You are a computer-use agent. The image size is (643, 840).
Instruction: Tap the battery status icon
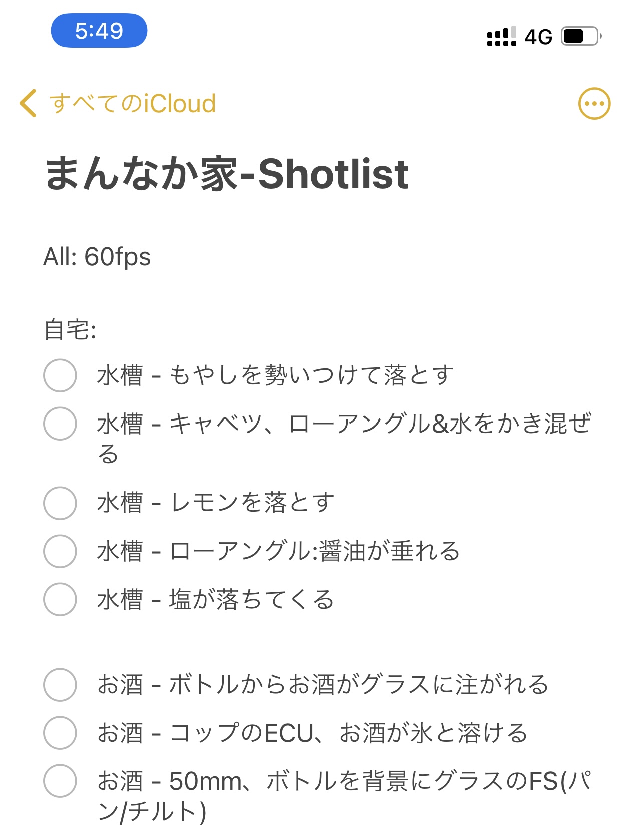pyautogui.click(x=581, y=36)
